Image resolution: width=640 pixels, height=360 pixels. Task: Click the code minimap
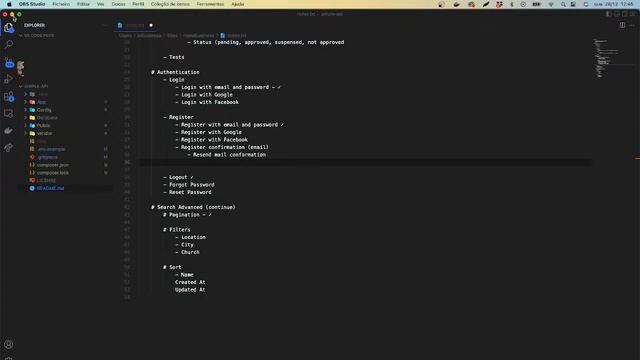pos(606,58)
